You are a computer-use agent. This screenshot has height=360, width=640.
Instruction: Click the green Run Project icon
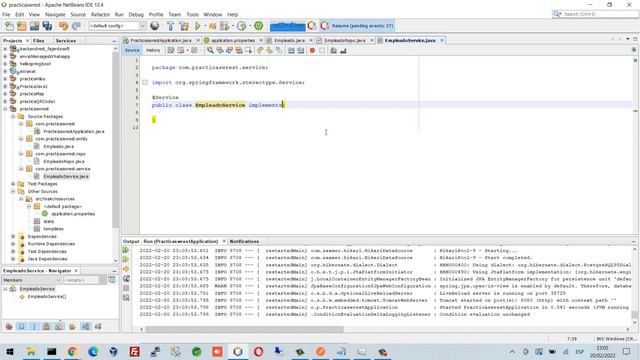198,26
